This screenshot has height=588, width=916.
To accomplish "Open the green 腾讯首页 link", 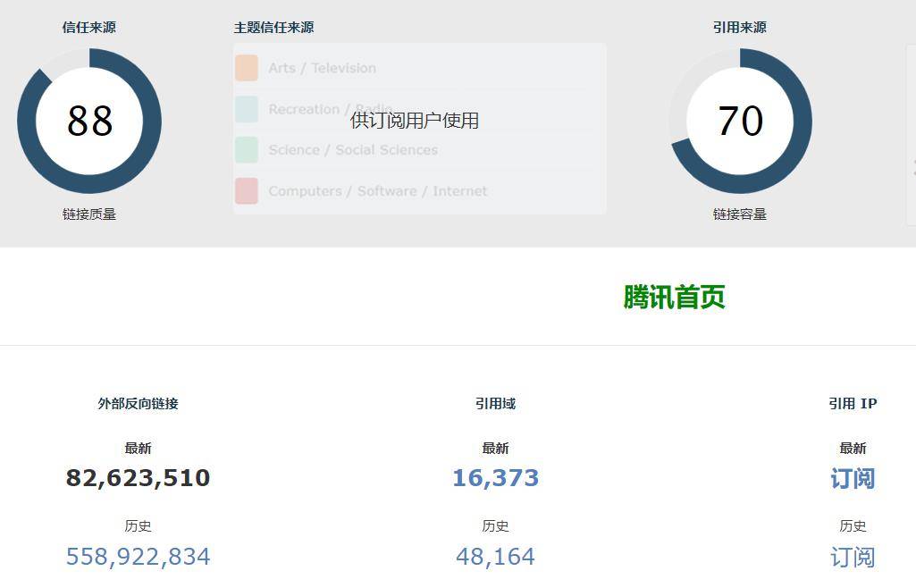I will click(674, 297).
